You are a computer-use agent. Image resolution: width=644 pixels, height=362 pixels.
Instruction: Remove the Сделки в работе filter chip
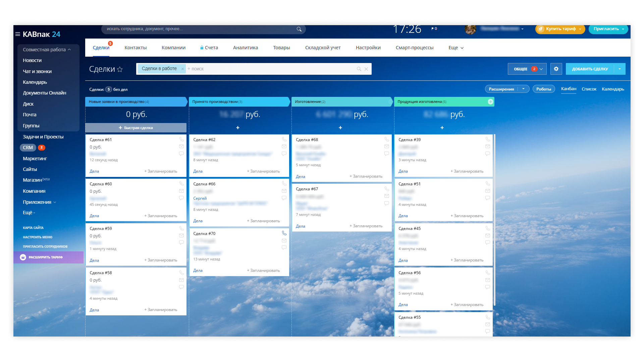[182, 69]
